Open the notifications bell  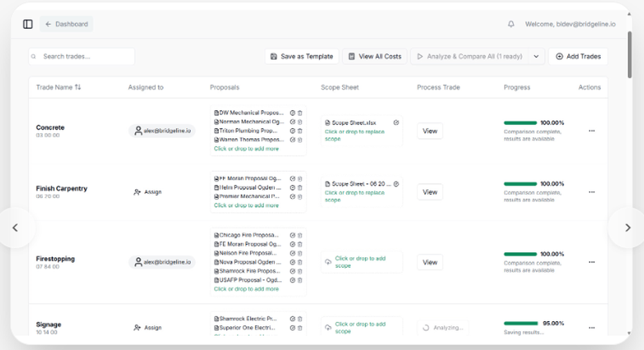coord(511,24)
